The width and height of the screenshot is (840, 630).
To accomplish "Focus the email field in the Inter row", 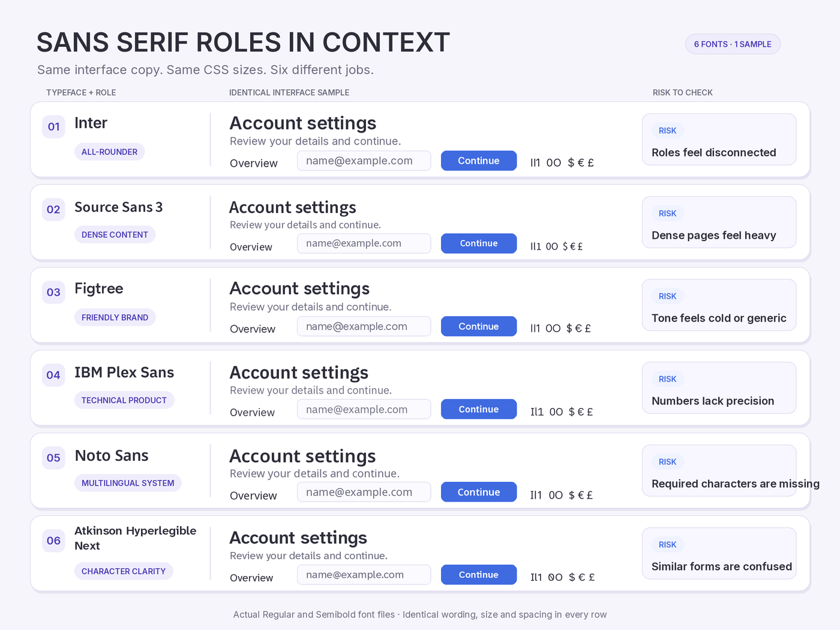I will (x=364, y=161).
